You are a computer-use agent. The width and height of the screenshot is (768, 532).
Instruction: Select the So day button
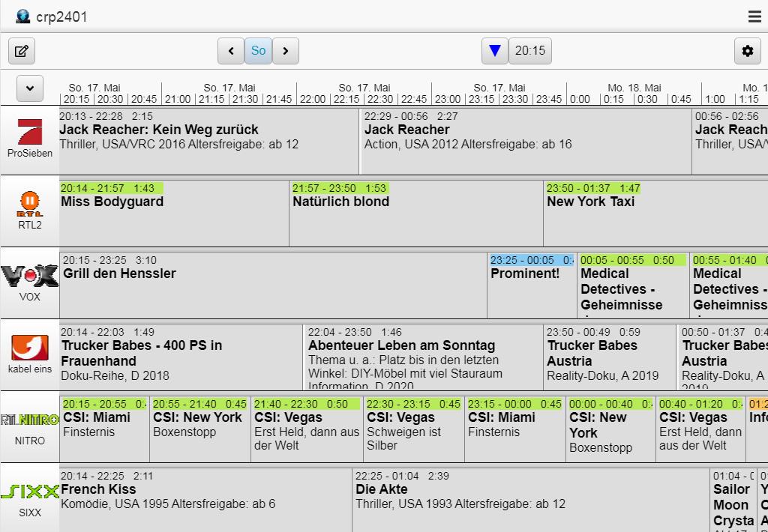pyautogui.click(x=258, y=51)
